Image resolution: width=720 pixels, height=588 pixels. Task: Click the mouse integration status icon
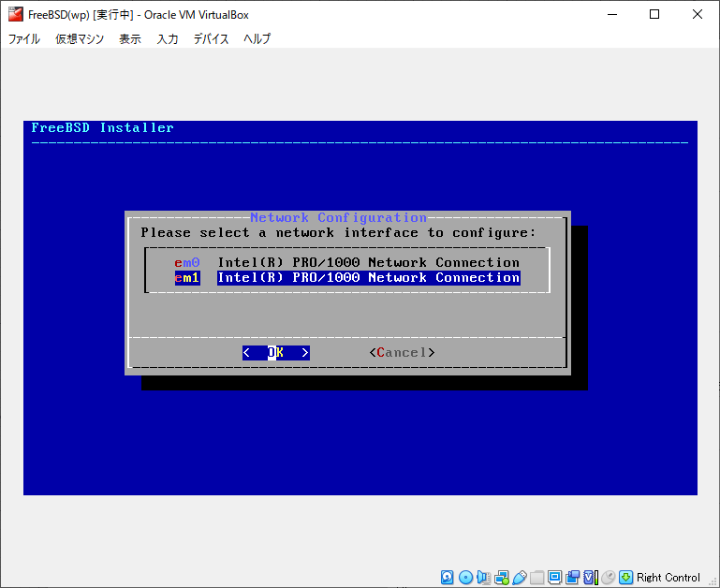tap(608, 577)
